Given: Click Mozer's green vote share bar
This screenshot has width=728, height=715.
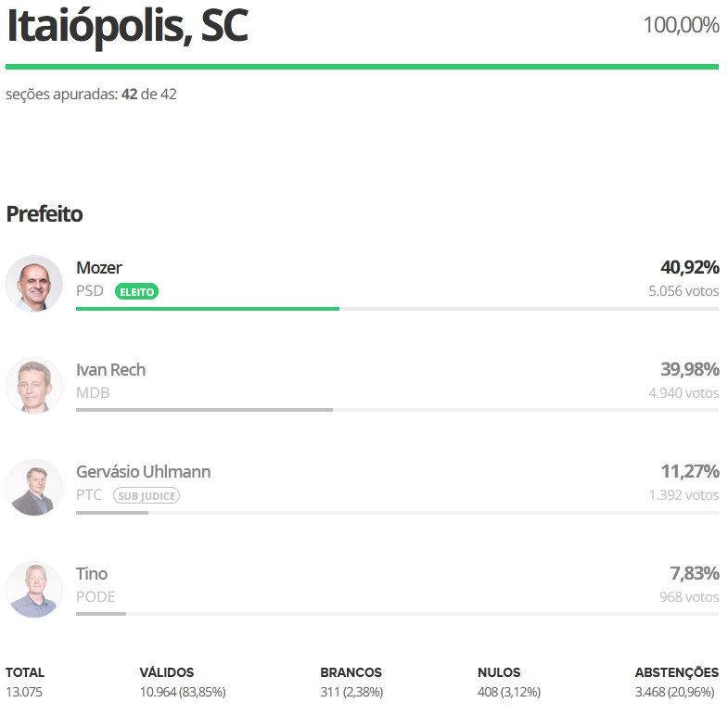Looking at the screenshot, I should coord(207,308).
